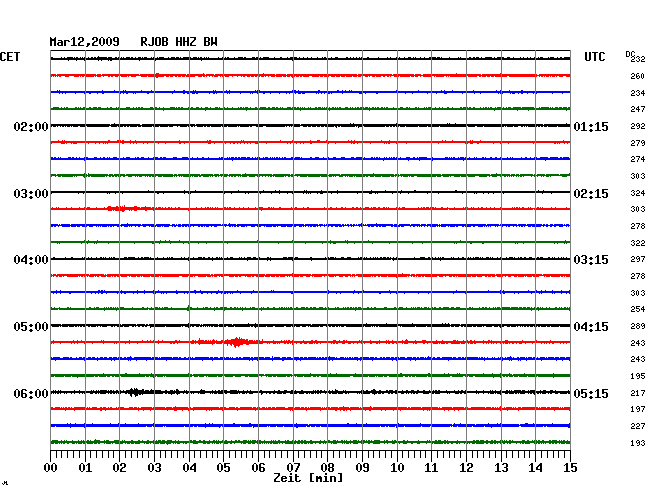Image resolution: width=650 pixels, height=494 pixels.
Task: Click the DC value 289
Action: click(638, 327)
